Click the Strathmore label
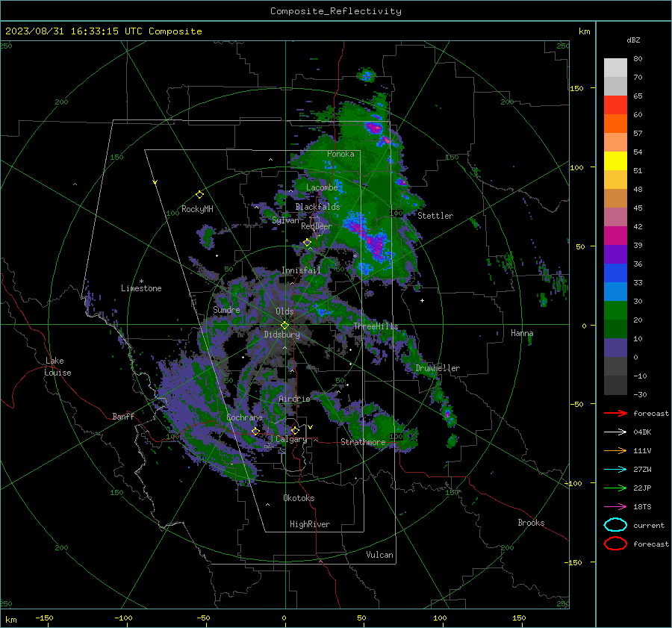 coord(363,442)
